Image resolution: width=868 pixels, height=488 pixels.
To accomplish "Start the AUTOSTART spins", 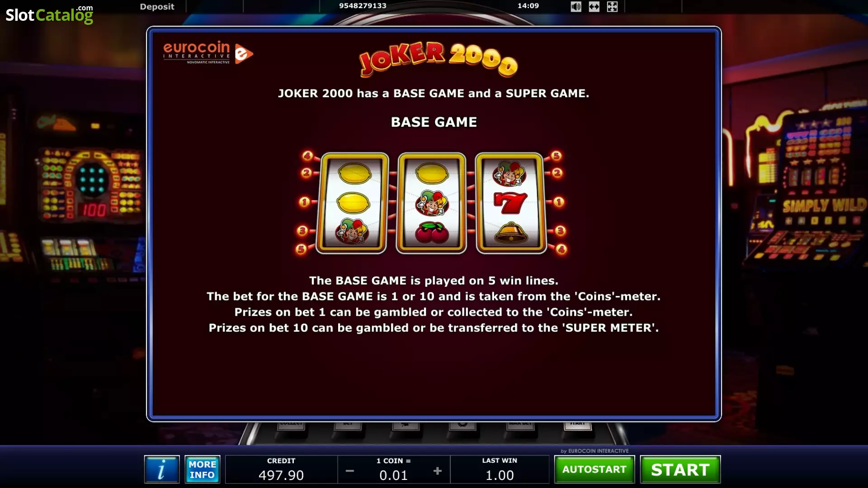I will coord(594,469).
